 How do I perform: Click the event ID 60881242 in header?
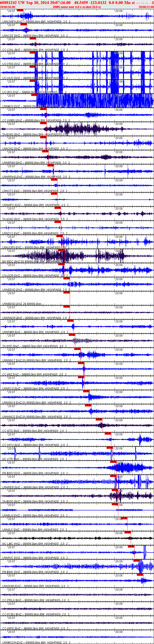[8, 3]
